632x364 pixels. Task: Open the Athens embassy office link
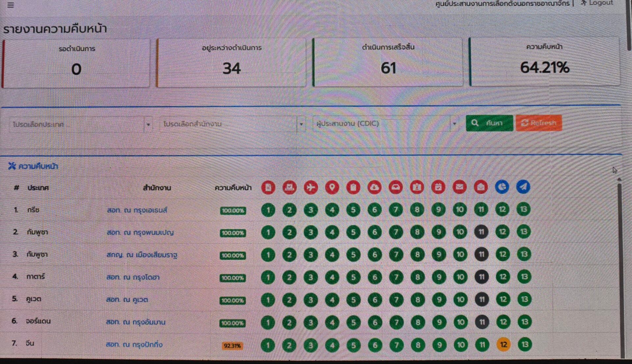(137, 210)
